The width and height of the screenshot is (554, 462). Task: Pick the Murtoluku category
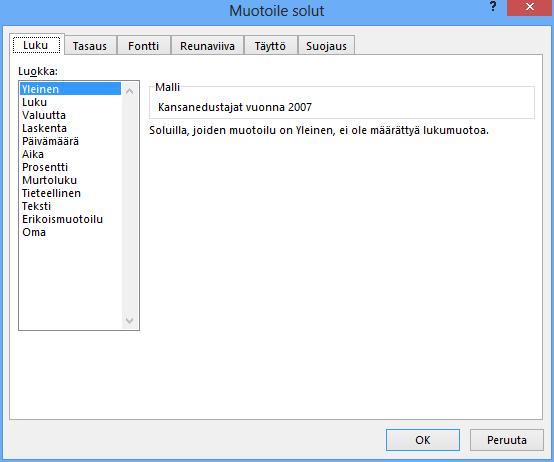coord(70,180)
